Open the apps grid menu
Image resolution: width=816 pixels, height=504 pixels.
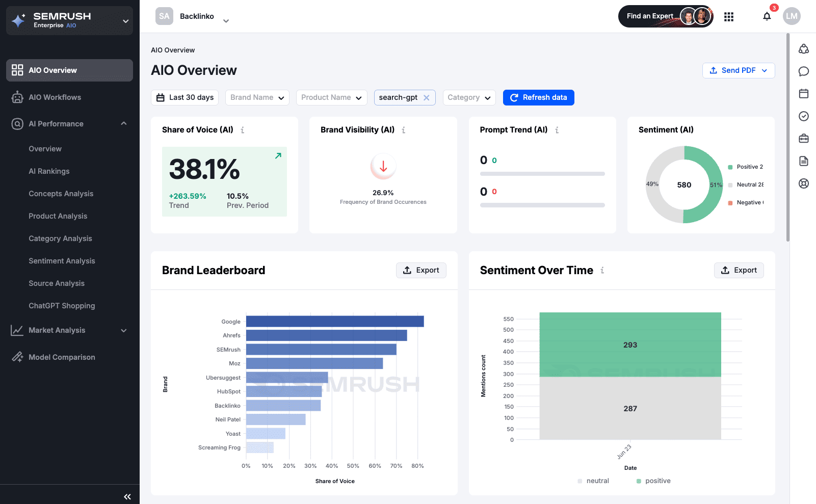pyautogui.click(x=729, y=17)
